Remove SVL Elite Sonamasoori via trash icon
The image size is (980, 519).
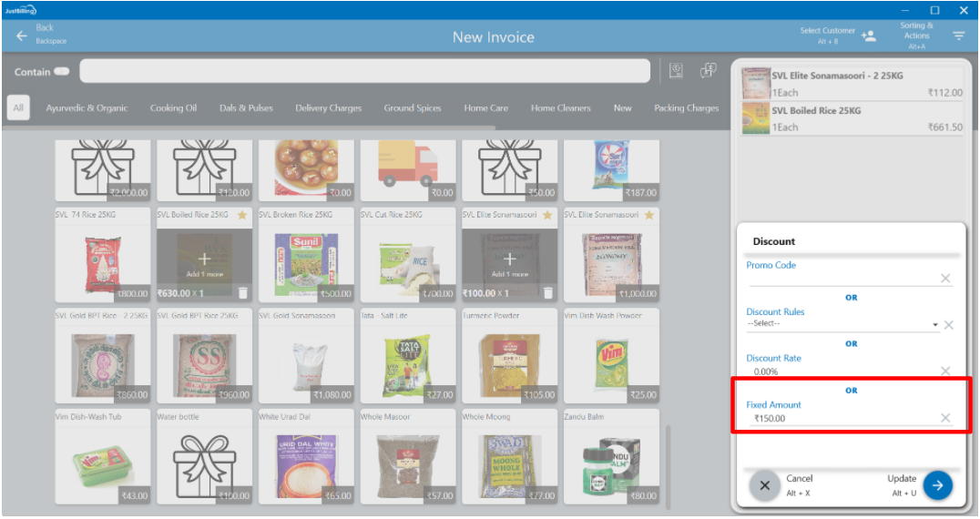(x=547, y=293)
